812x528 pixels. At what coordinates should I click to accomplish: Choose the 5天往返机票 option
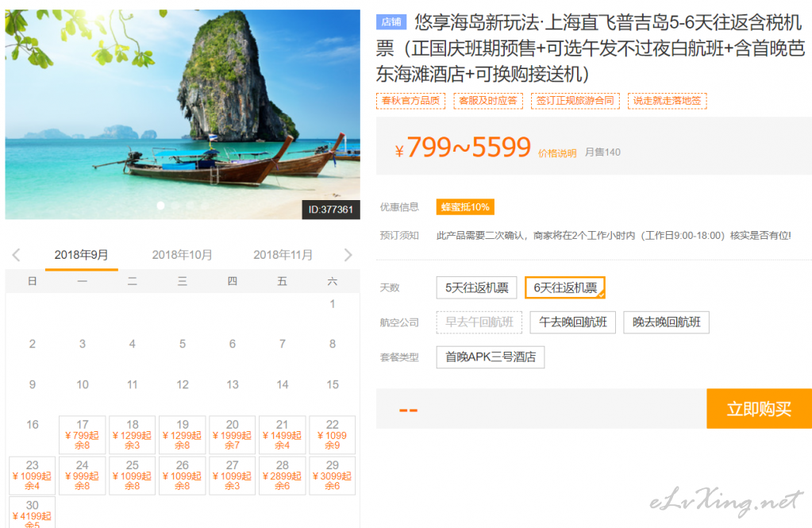[x=476, y=287]
